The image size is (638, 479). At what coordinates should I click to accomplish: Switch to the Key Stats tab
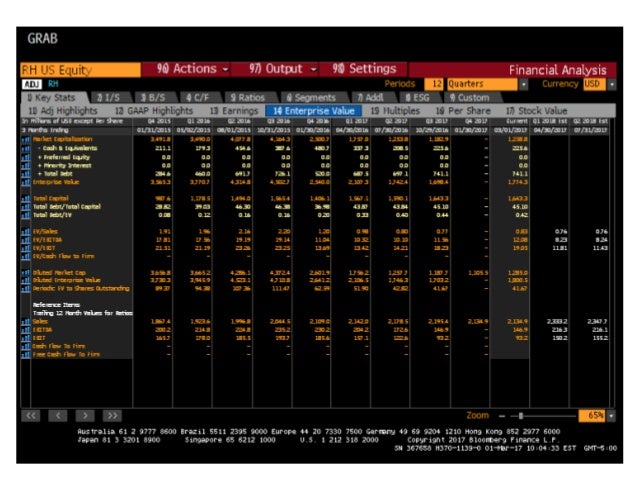pyautogui.click(x=53, y=98)
